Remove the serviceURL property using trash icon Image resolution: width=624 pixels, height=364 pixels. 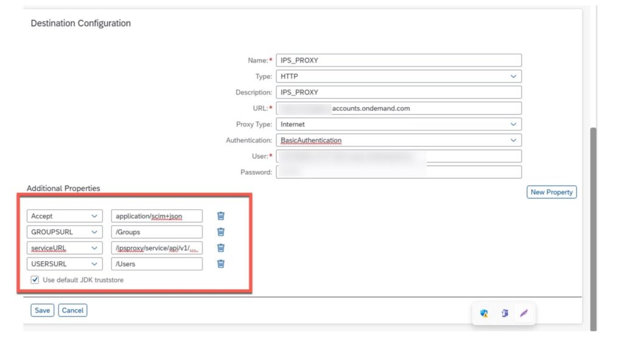coord(221,248)
